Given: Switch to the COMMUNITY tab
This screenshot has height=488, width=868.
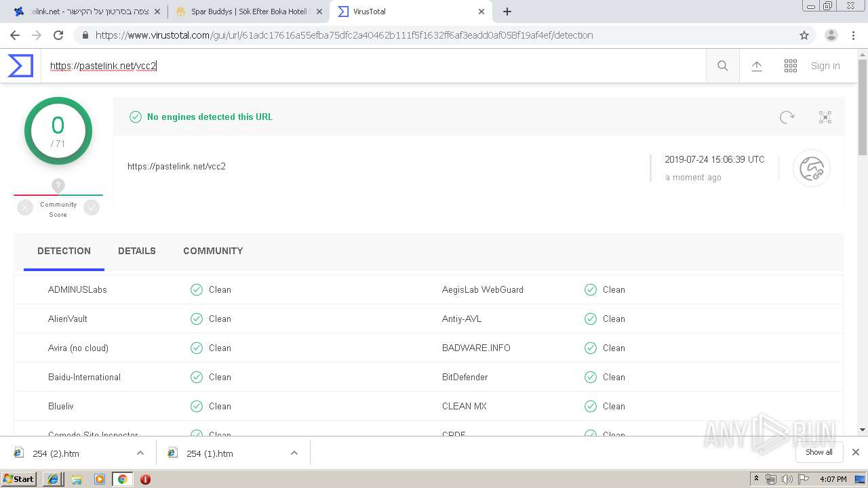Looking at the screenshot, I should 213,251.
